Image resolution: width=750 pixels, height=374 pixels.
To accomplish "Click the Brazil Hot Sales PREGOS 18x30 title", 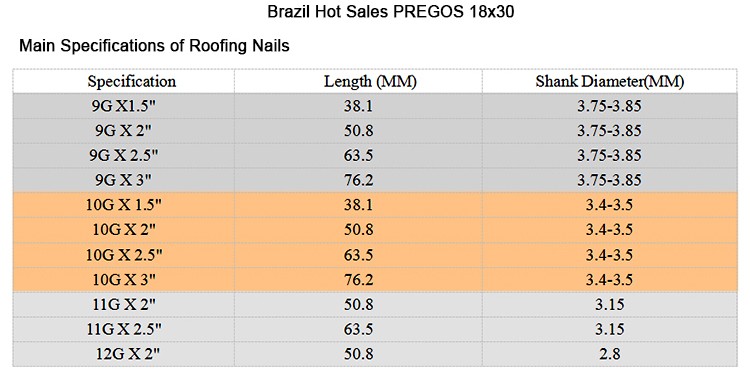I will tap(391, 11).
